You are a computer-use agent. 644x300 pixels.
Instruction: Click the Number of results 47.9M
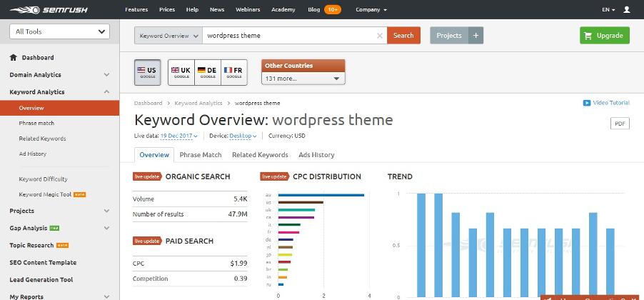pos(237,214)
